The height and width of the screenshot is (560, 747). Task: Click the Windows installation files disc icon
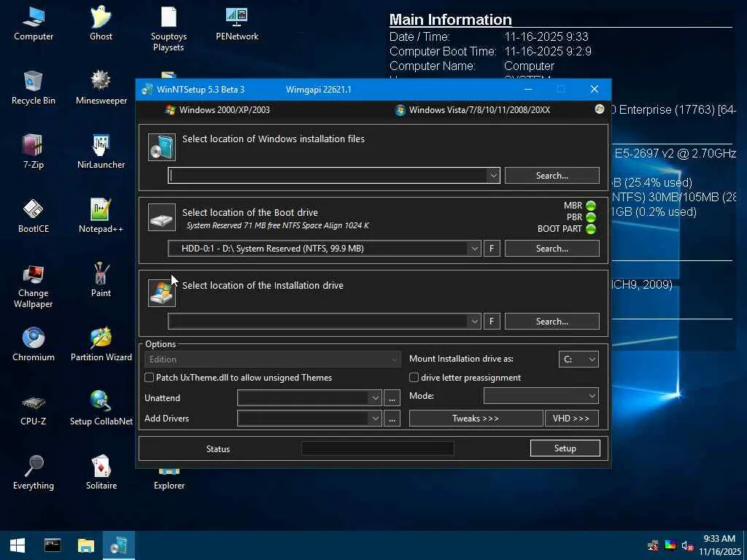coord(162,147)
